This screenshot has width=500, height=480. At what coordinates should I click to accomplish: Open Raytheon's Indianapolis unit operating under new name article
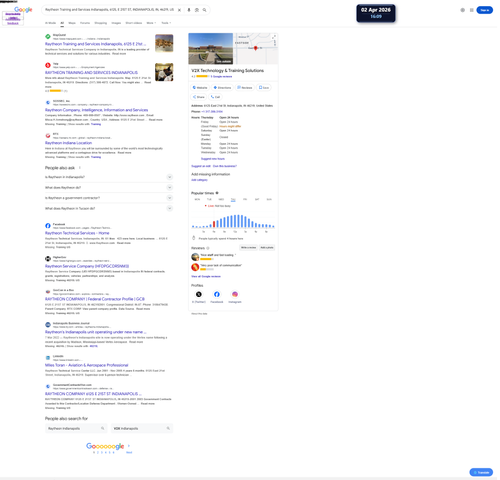[96, 332]
